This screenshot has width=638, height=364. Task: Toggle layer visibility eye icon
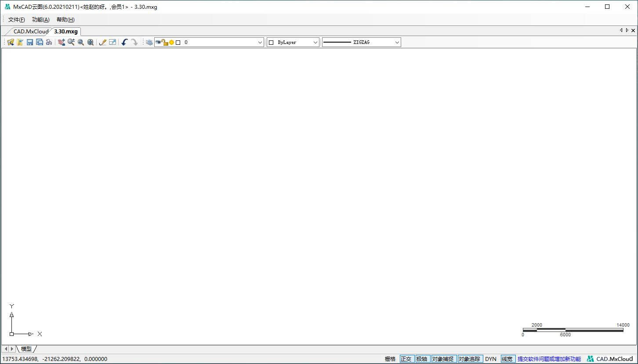158,42
